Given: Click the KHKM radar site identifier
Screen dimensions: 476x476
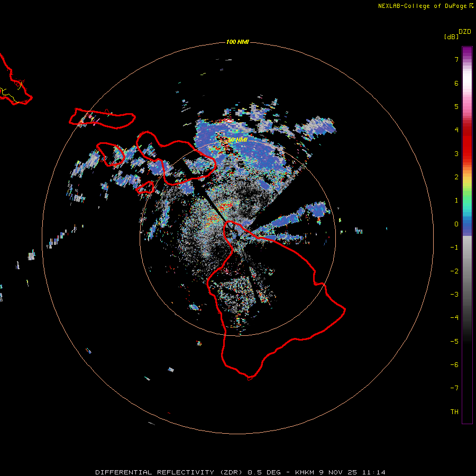Looking at the screenshot, I should click(305, 472).
